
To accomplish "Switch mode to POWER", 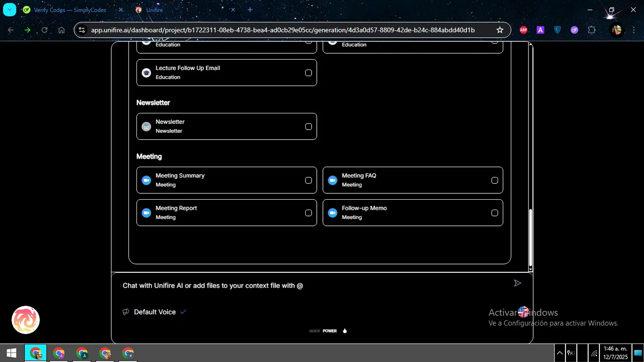I will (330, 331).
